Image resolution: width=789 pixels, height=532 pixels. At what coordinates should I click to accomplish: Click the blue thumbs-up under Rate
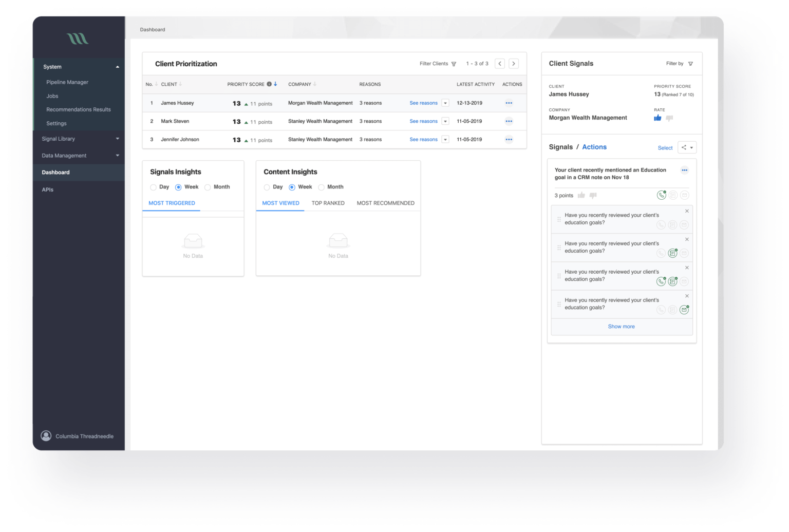pyautogui.click(x=657, y=118)
